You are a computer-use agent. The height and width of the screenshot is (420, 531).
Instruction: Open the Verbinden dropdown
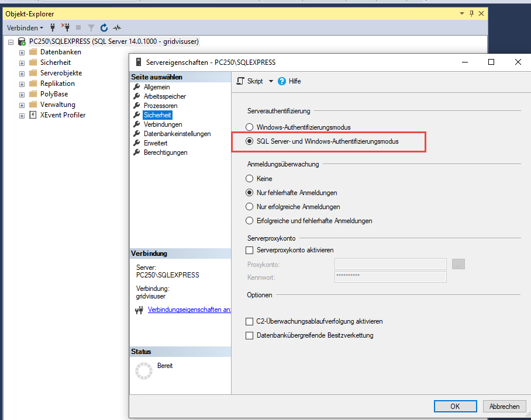[25, 27]
